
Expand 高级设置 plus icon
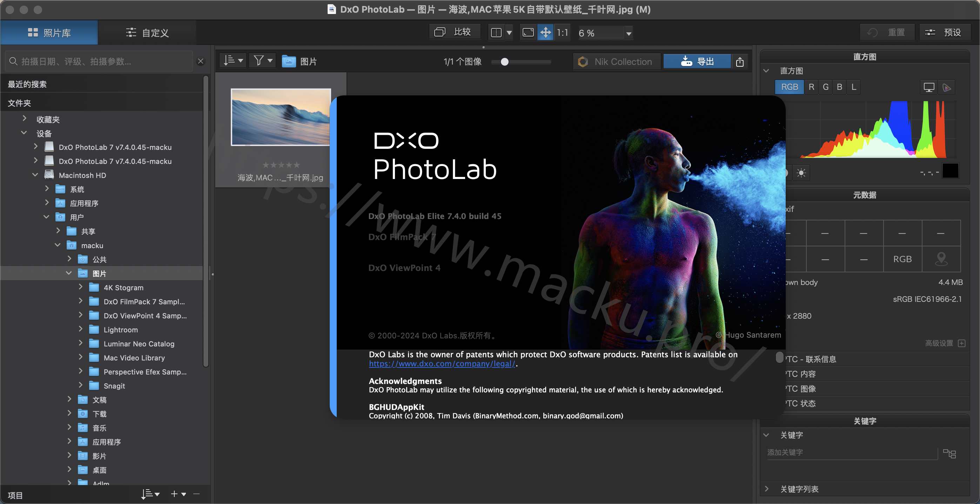tap(961, 343)
